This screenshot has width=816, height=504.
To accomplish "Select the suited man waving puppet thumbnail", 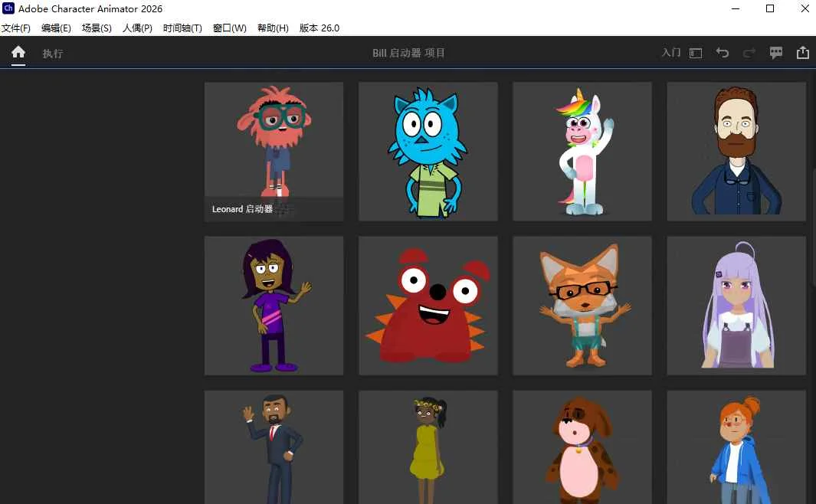I will coord(274,447).
